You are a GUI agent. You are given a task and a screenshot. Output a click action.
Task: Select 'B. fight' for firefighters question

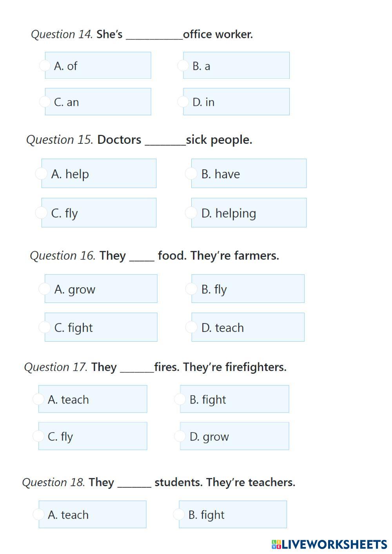click(x=180, y=399)
